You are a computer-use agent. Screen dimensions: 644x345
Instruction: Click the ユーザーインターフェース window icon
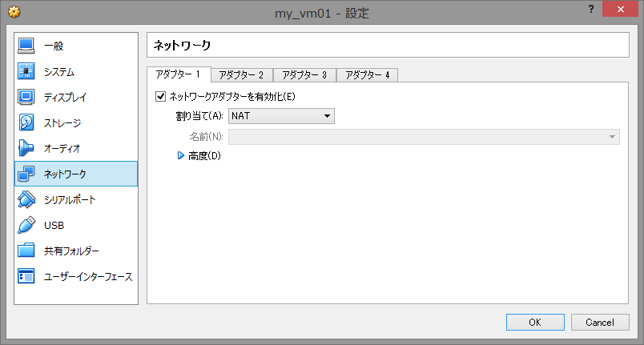[26, 276]
